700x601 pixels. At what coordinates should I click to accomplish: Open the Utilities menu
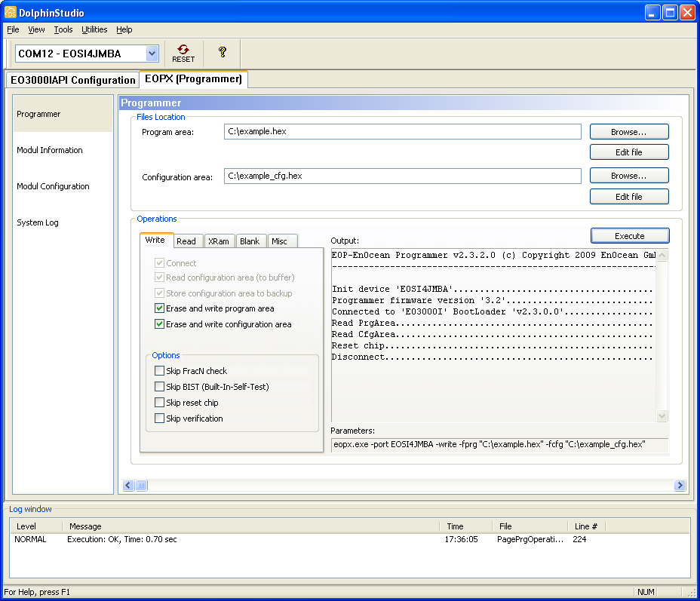click(x=94, y=29)
